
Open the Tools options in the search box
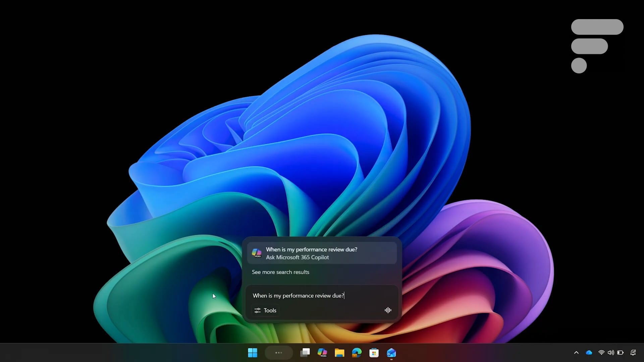pos(265,310)
